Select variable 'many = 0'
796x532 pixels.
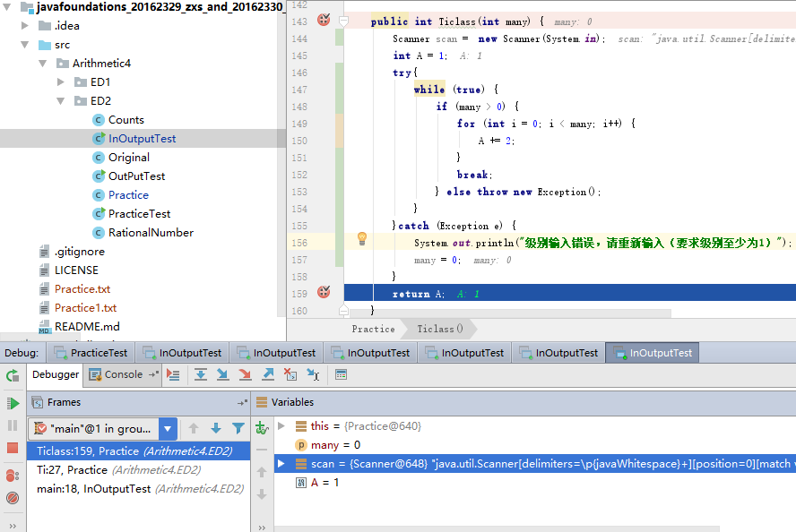pyautogui.click(x=335, y=445)
